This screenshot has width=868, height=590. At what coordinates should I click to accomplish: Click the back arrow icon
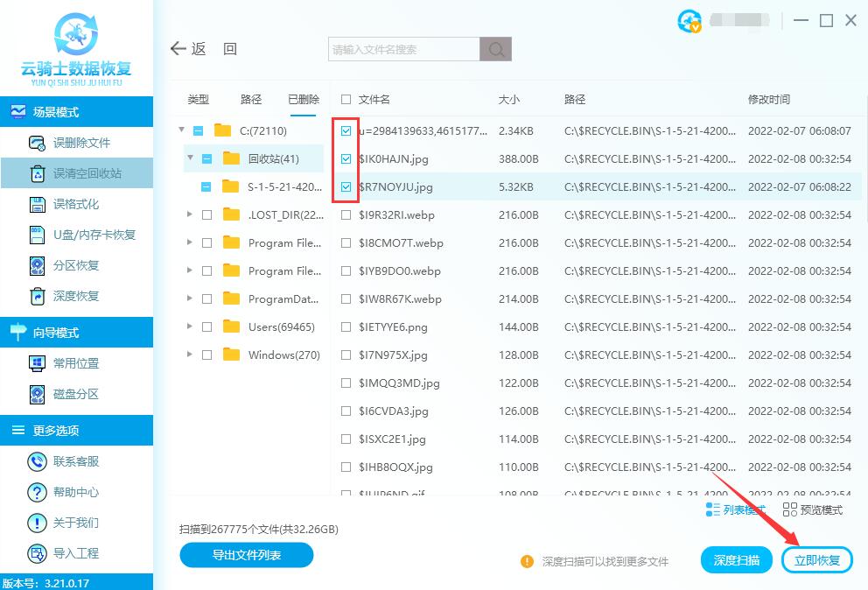[x=178, y=49]
